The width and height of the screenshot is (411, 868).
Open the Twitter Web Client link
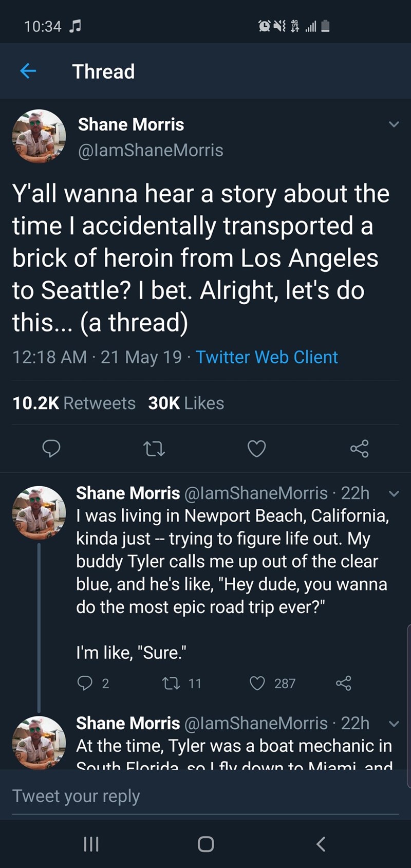coord(267,357)
